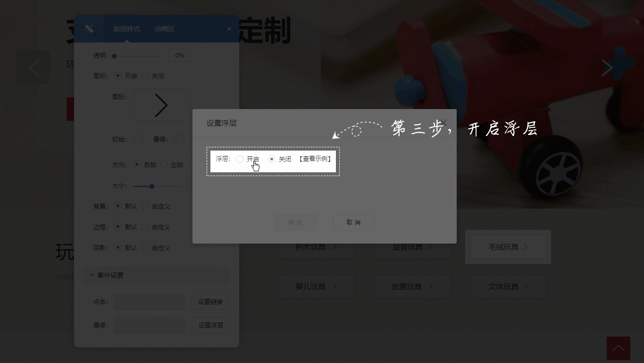Select 图标 关闭 radio button

(x=144, y=76)
